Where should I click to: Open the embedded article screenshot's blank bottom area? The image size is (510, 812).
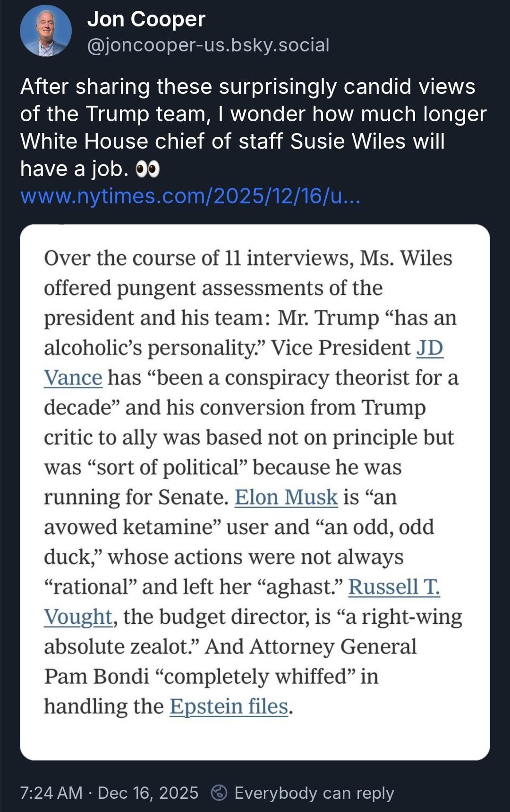(255, 738)
